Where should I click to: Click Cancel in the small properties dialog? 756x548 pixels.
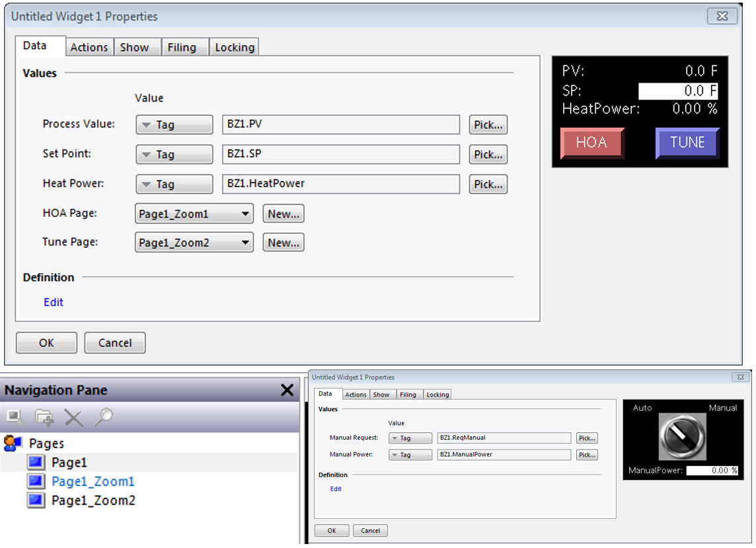click(370, 531)
